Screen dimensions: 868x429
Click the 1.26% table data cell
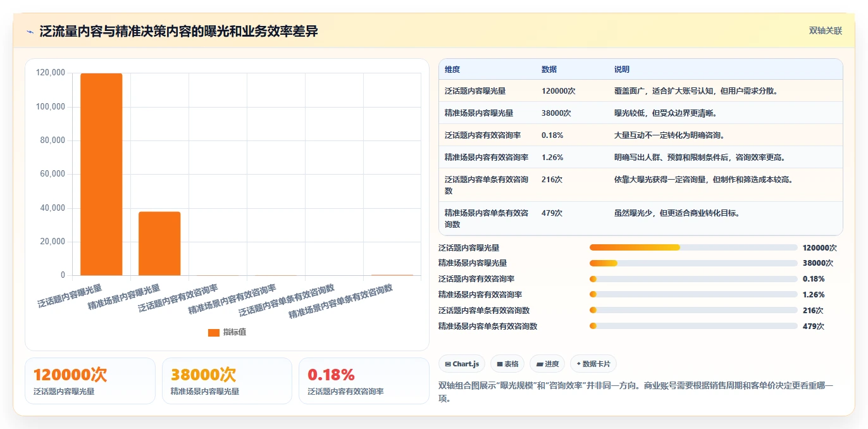[x=552, y=157]
